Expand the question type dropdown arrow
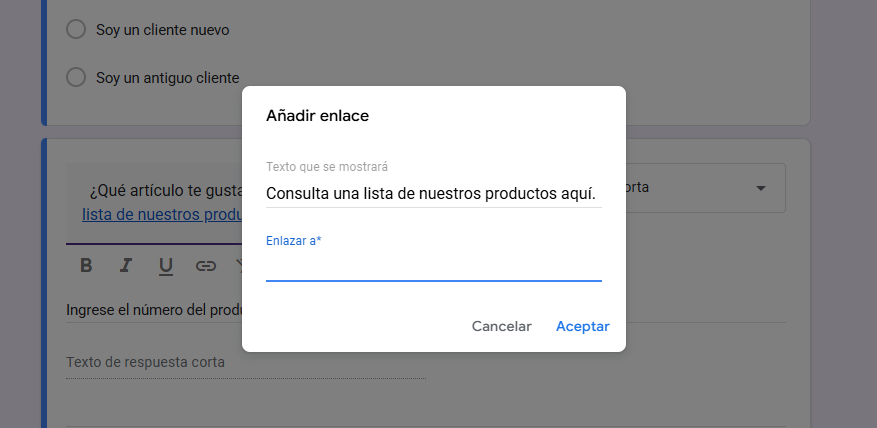The image size is (877, 428). 761,188
